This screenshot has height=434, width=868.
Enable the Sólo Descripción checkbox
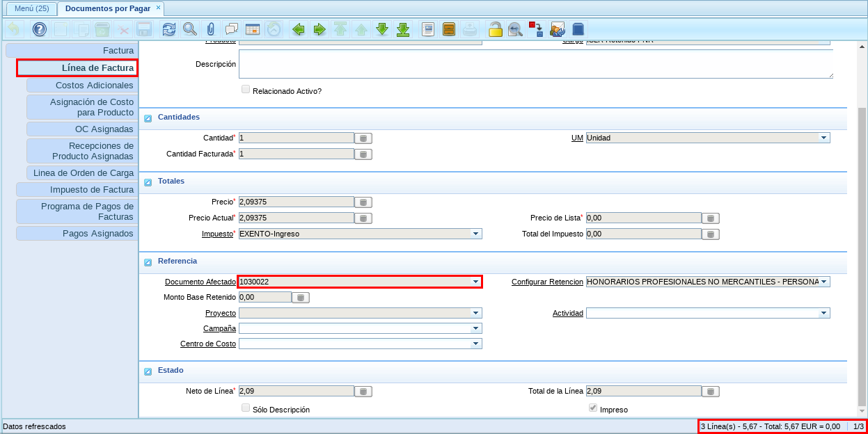point(246,408)
